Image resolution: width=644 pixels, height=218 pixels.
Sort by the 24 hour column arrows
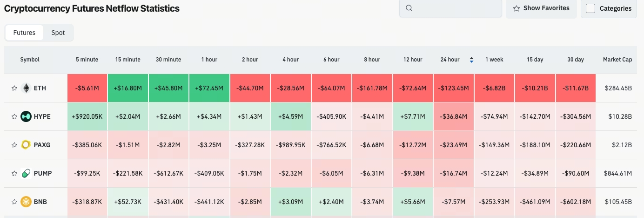(471, 60)
